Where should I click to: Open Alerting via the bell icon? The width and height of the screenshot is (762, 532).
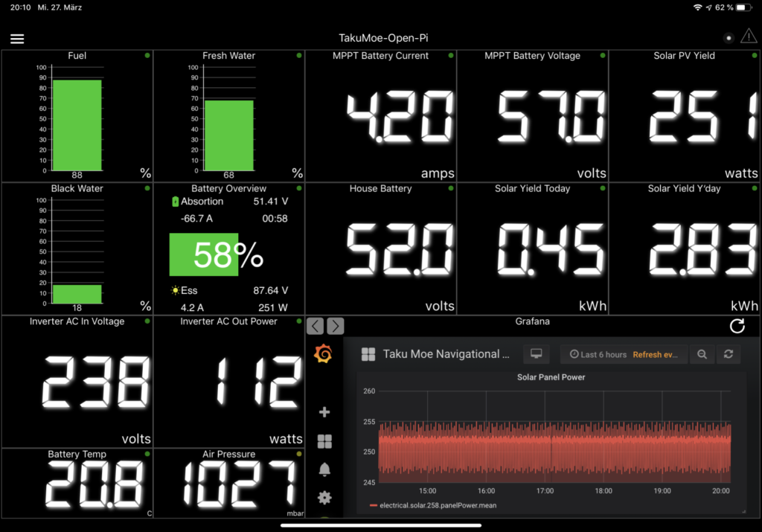point(324,469)
